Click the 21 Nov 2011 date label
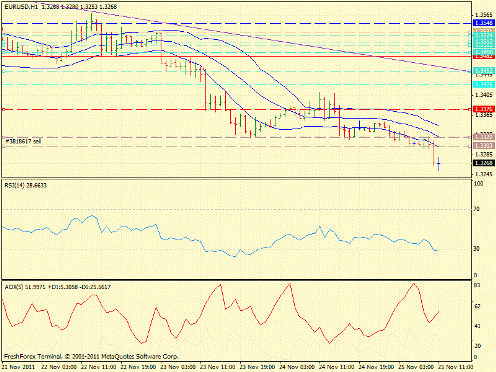Image resolution: width=496 pixels, height=372 pixels. click(19, 367)
